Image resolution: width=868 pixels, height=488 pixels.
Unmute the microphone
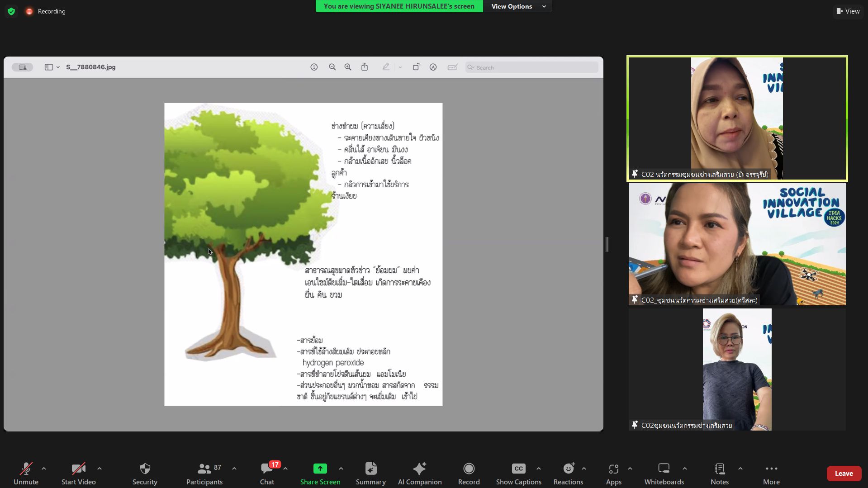(26, 473)
